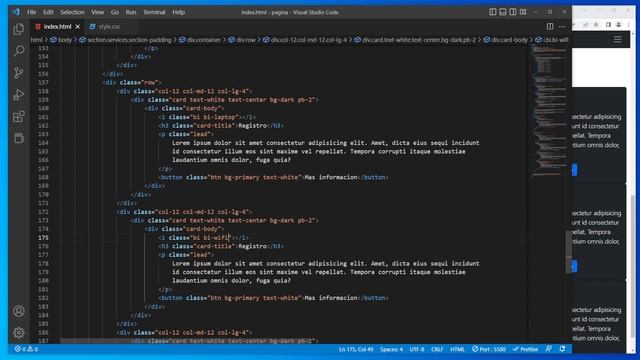Open the Selection menu

point(72,12)
